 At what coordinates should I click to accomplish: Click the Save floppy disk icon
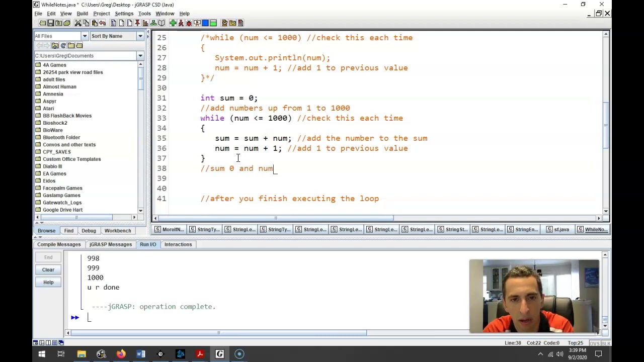click(x=50, y=23)
